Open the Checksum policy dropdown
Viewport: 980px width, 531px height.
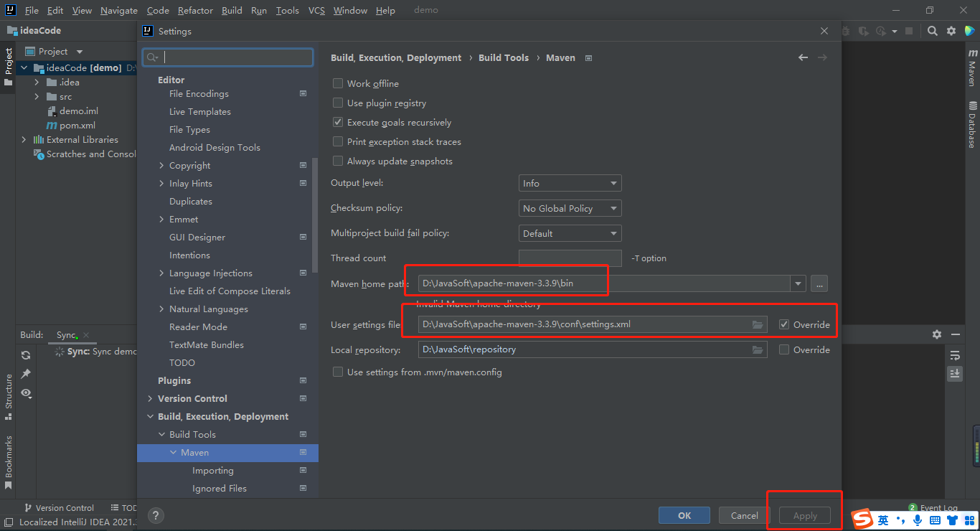pyautogui.click(x=570, y=208)
